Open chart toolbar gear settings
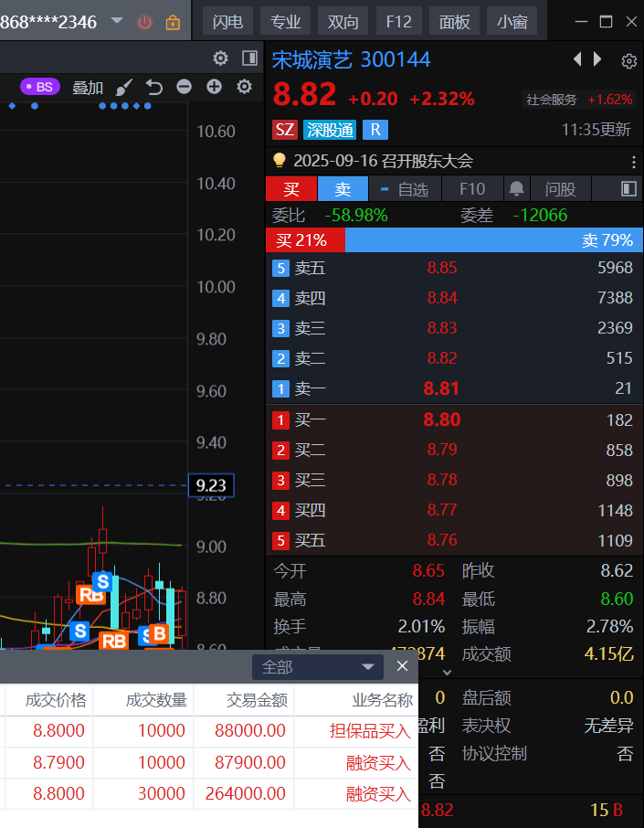Image resolution: width=644 pixels, height=828 pixels. 244,86
